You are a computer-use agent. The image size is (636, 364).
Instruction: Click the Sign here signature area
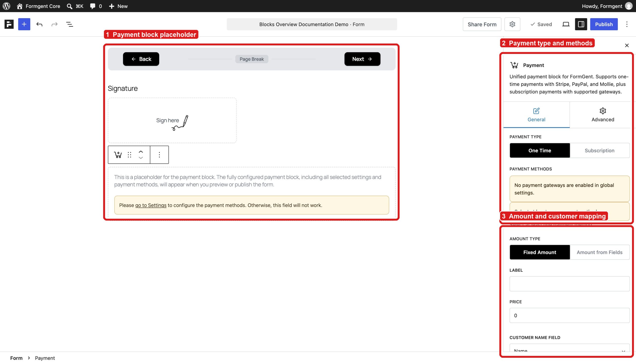172,120
